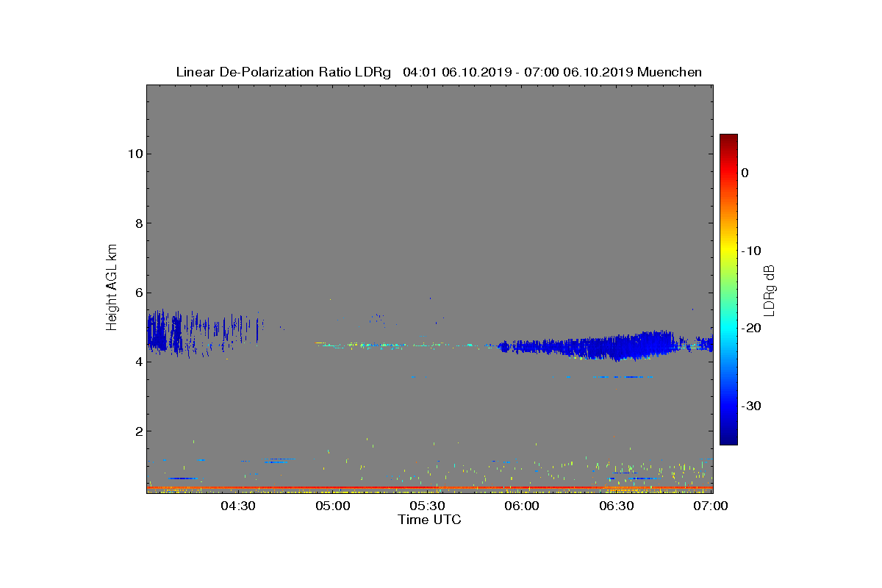Select the 04:30 time tick label

pyautogui.click(x=238, y=506)
